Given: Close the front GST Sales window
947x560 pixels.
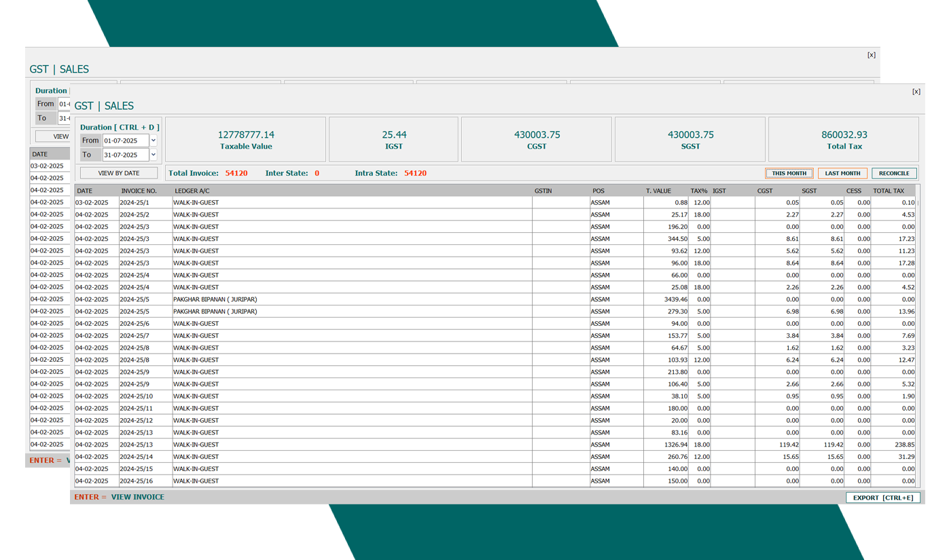Looking at the screenshot, I should pos(916,92).
